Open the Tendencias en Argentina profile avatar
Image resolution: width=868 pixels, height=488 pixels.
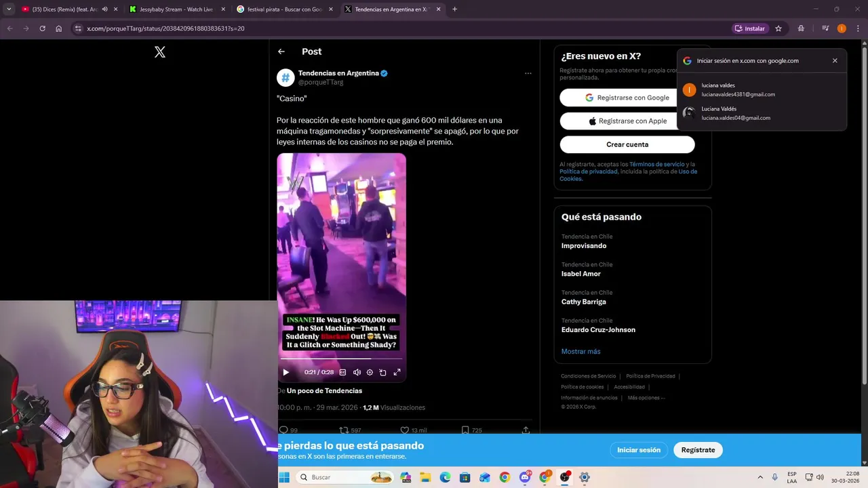pyautogui.click(x=285, y=78)
